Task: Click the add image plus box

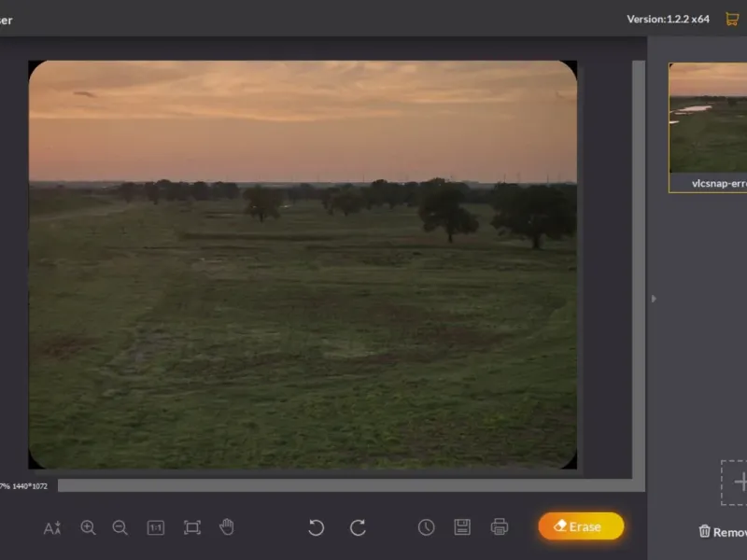Action: pos(736,482)
